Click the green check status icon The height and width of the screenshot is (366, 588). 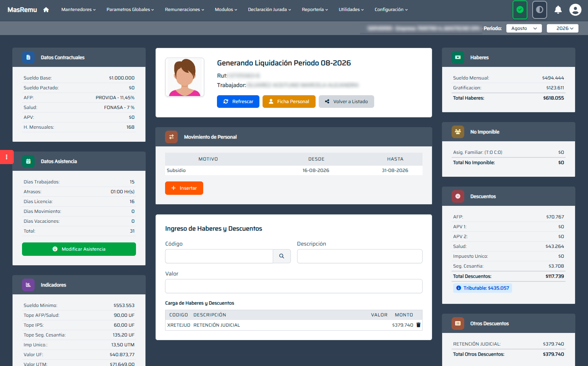pyautogui.click(x=520, y=9)
